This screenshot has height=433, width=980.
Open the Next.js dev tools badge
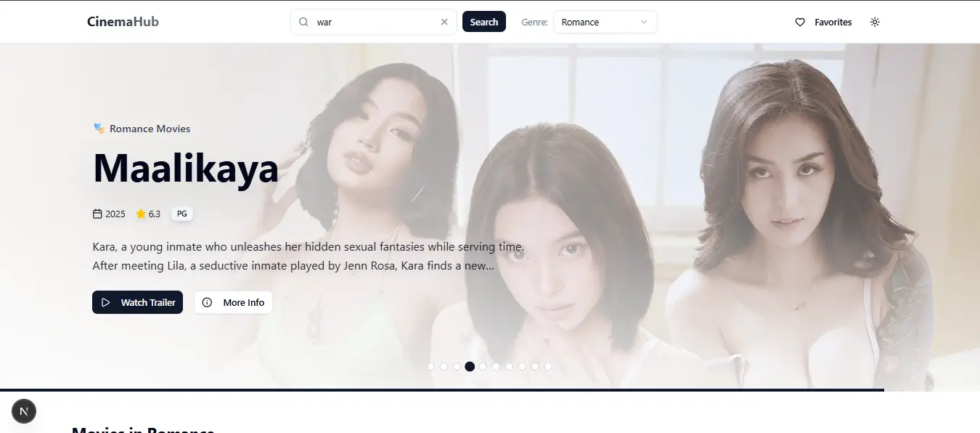[x=24, y=412]
